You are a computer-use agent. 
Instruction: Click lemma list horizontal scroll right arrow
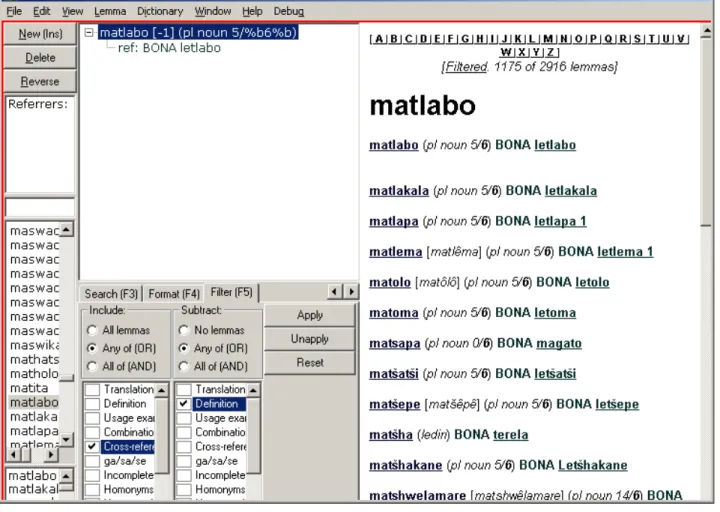coord(51,455)
